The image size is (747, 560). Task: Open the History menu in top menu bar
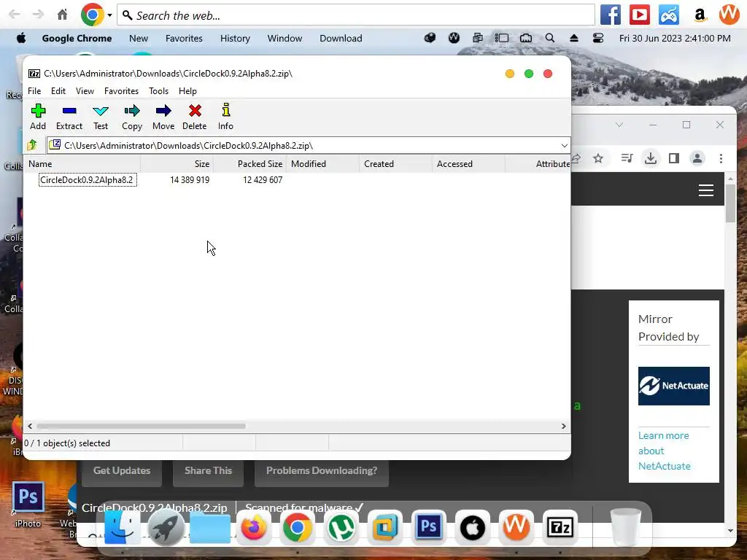pos(235,38)
